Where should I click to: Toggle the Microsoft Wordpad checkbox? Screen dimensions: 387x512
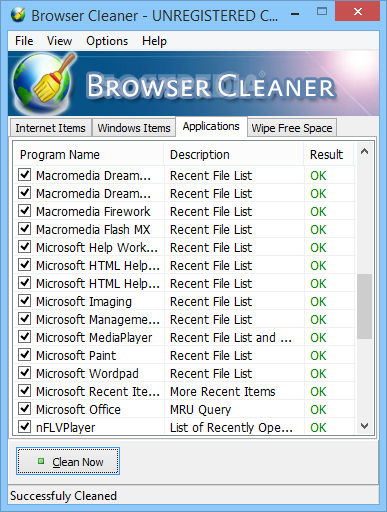click(25, 373)
